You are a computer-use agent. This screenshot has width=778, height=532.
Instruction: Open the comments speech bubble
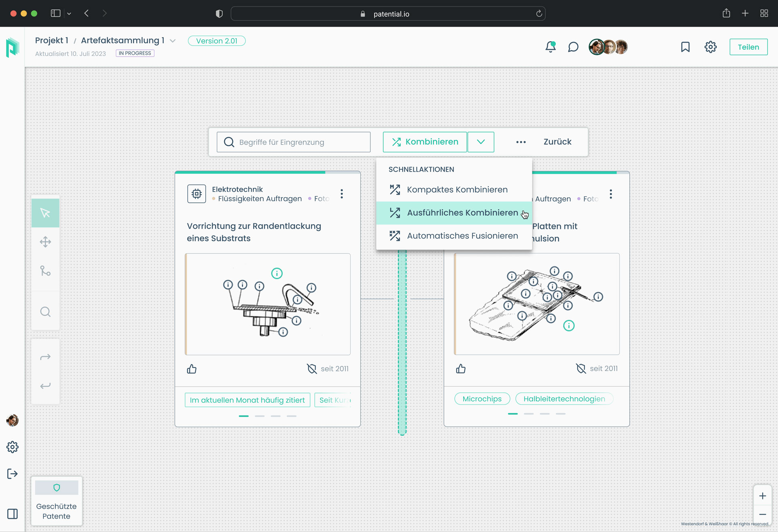point(573,47)
